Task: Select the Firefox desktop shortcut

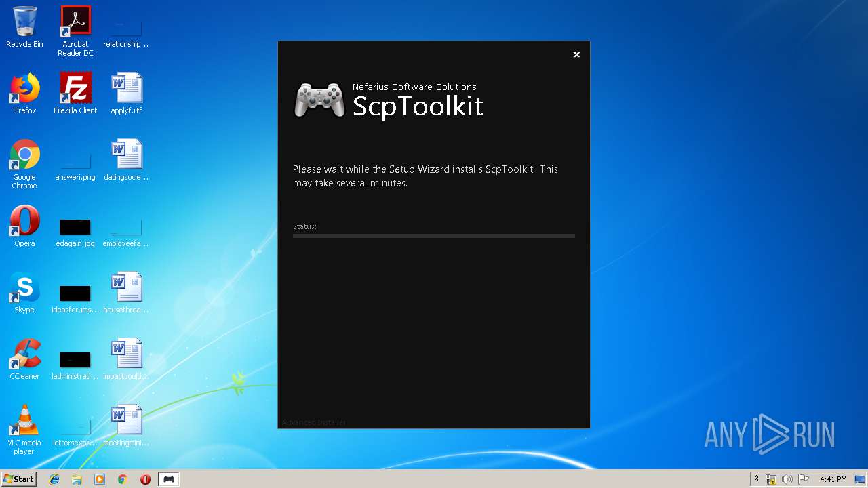Action: (x=24, y=94)
